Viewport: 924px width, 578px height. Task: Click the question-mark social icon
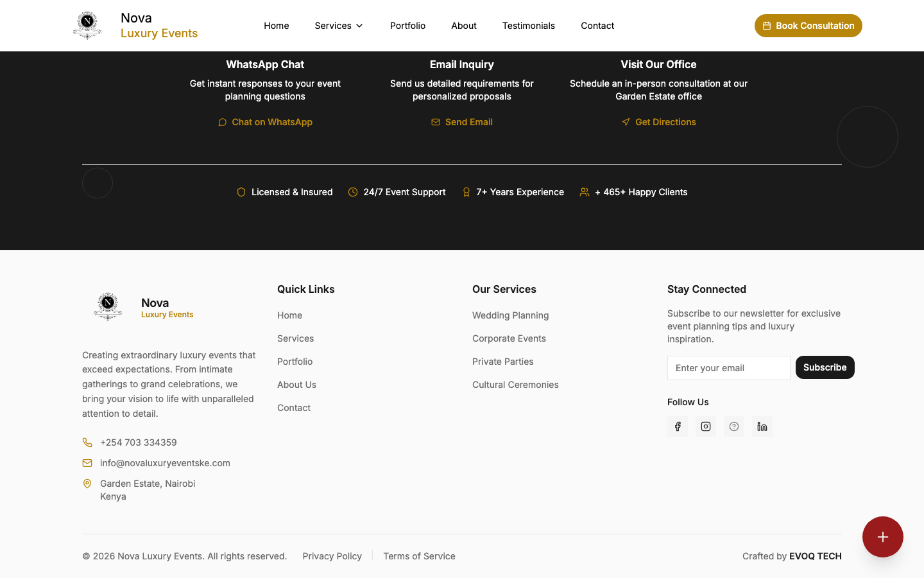pos(734,426)
